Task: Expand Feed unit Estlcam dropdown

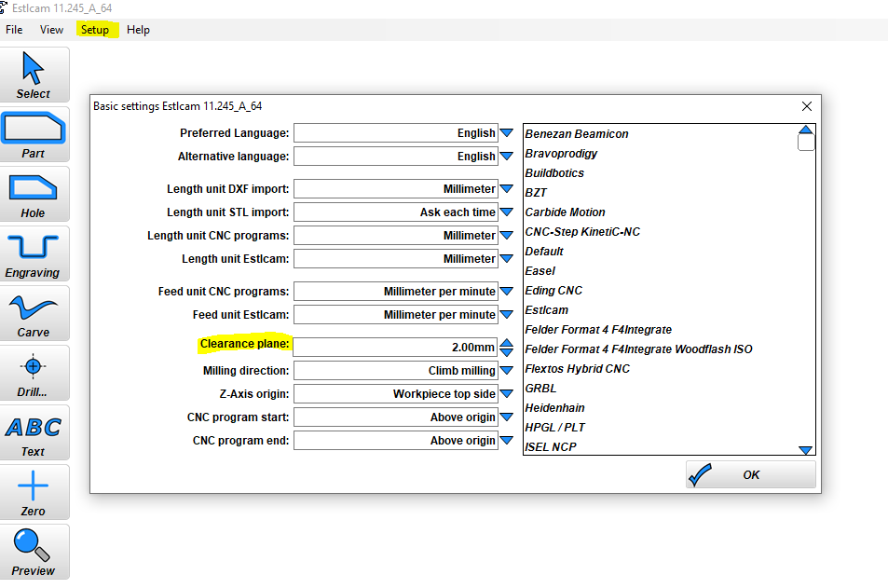Action: (507, 315)
